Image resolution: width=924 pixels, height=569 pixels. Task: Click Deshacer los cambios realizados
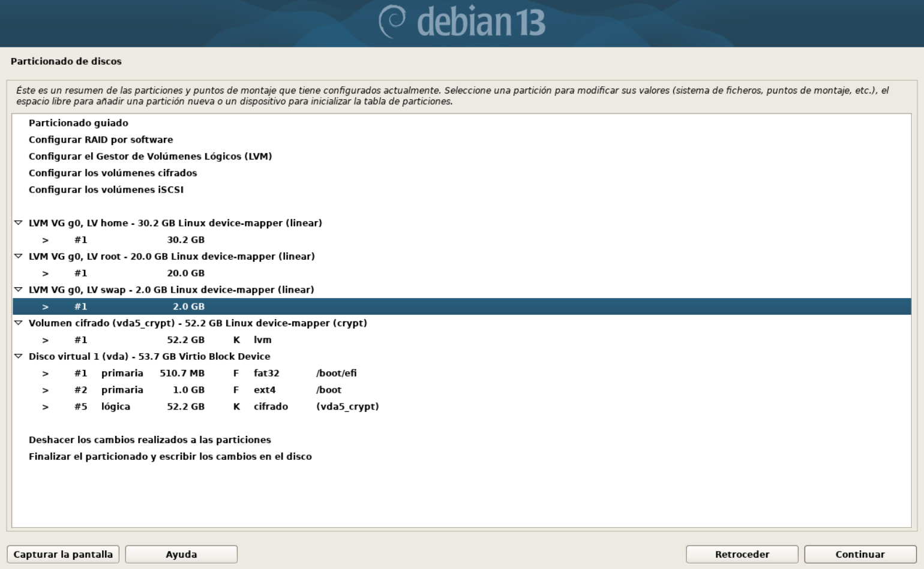coord(150,440)
